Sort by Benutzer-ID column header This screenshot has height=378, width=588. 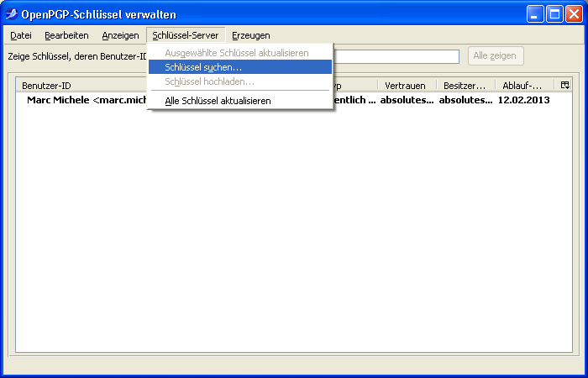[x=81, y=86]
